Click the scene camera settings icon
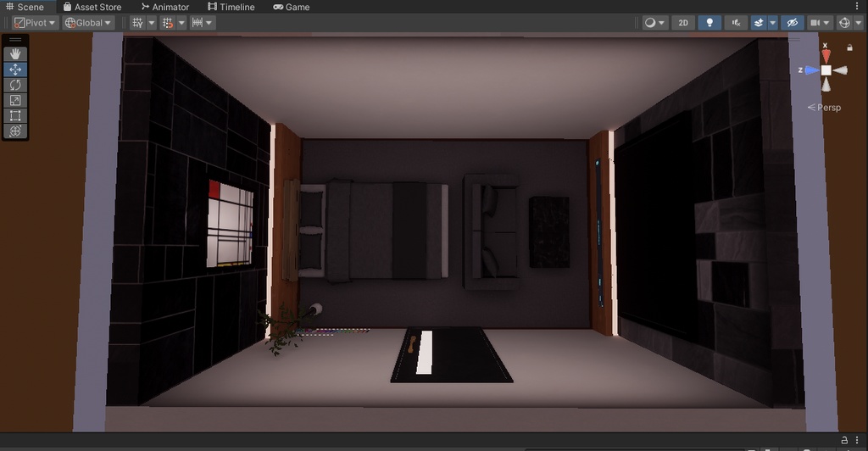Screen dimensions: 868x451 click(815, 23)
